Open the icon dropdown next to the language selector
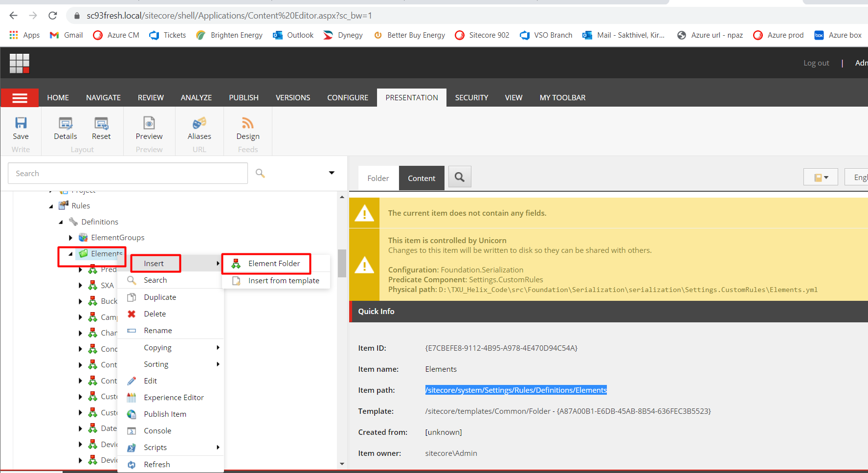This screenshot has height=473, width=868. (x=821, y=177)
